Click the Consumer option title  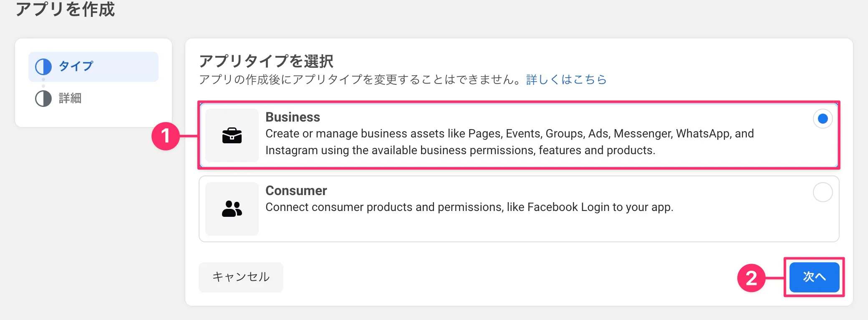point(296,190)
